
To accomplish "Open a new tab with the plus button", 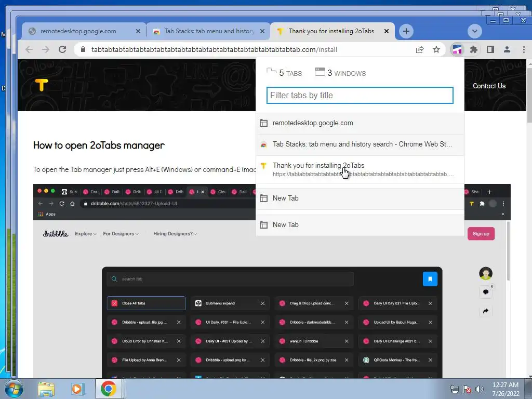I will tap(406, 31).
